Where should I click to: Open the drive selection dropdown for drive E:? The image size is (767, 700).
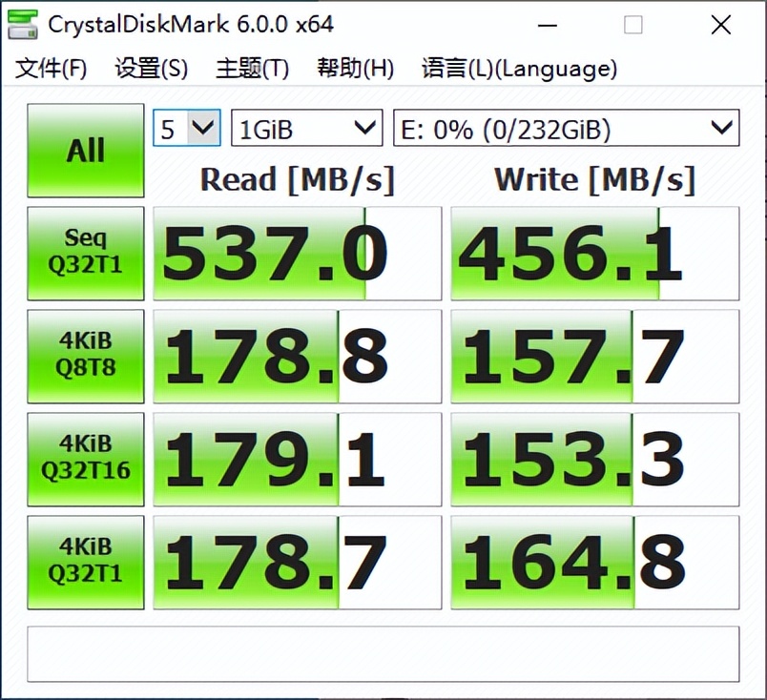(565, 127)
